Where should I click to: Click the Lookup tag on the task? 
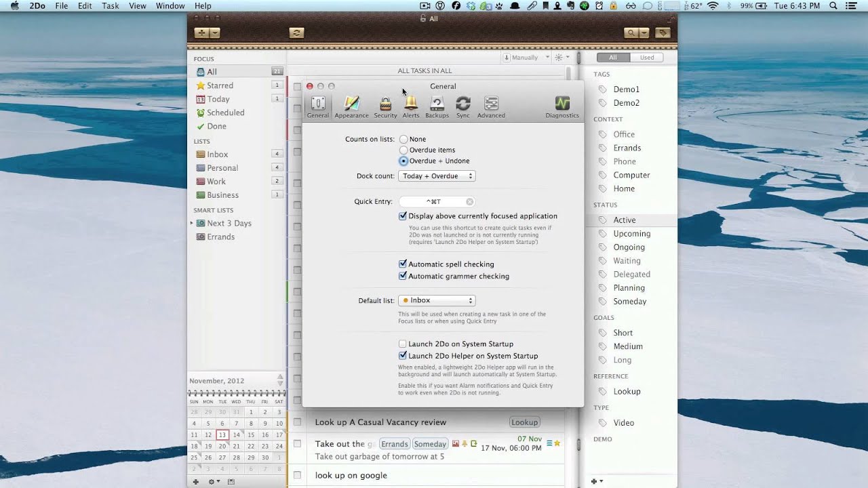coord(524,422)
